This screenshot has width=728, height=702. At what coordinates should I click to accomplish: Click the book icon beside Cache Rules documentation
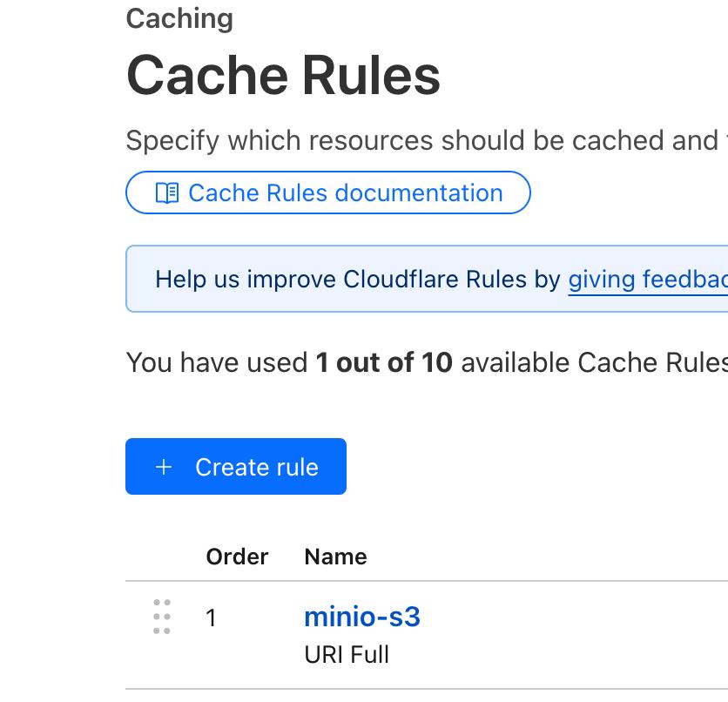[x=166, y=192]
